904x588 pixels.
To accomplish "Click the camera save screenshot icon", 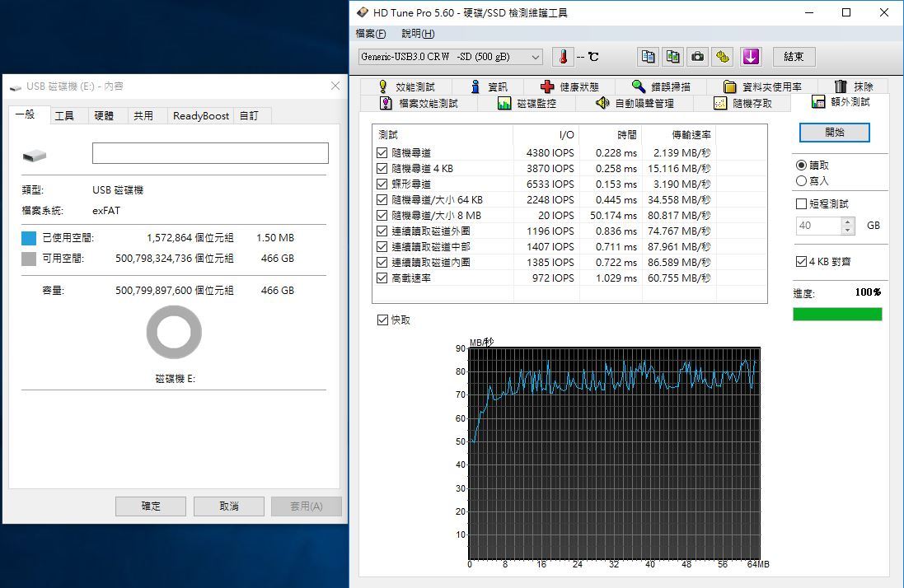I will point(698,57).
